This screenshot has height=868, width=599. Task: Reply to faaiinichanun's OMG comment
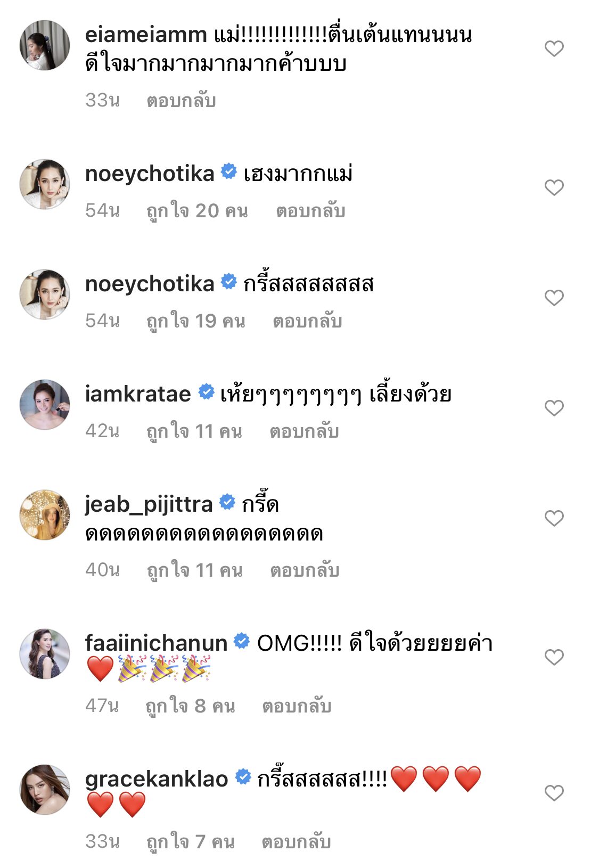coord(297,706)
